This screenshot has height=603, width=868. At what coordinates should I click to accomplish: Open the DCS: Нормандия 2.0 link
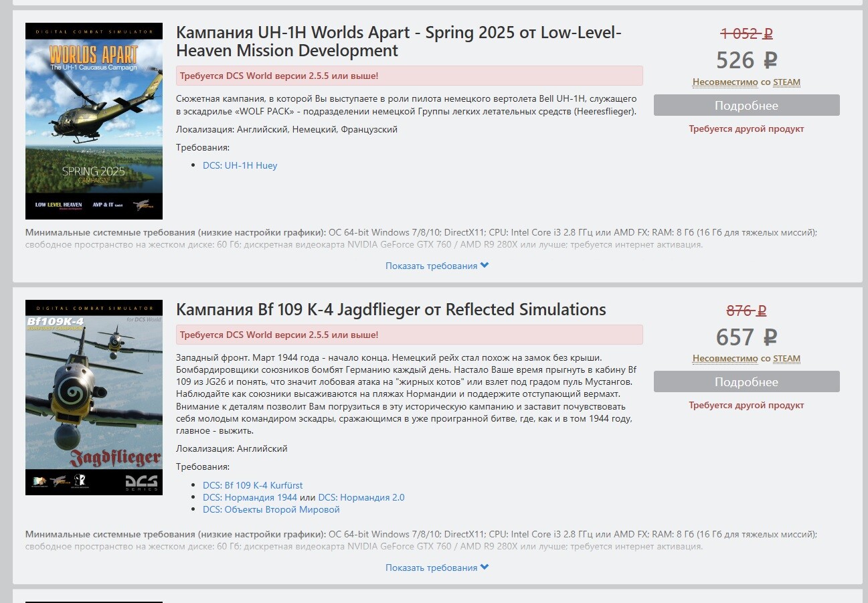(361, 497)
